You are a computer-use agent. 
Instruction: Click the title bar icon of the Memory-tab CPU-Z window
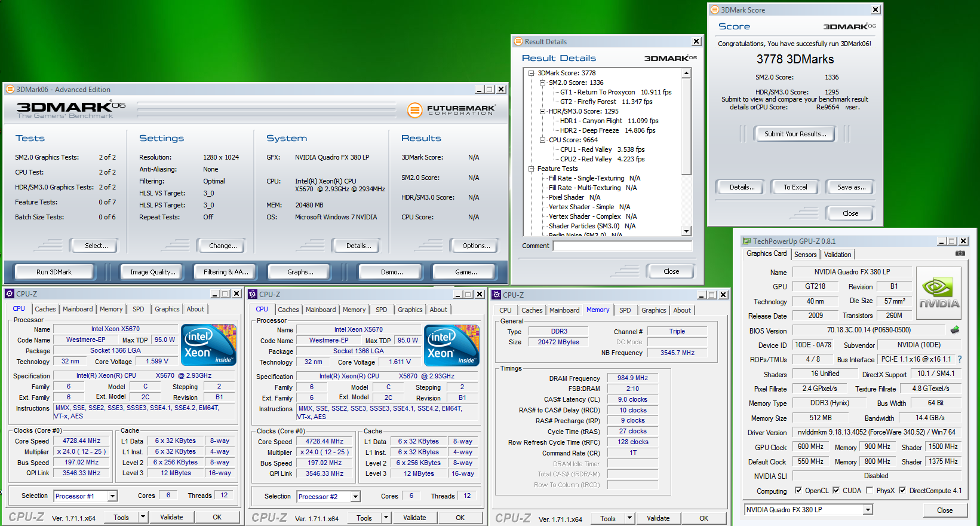pyautogui.click(x=496, y=295)
